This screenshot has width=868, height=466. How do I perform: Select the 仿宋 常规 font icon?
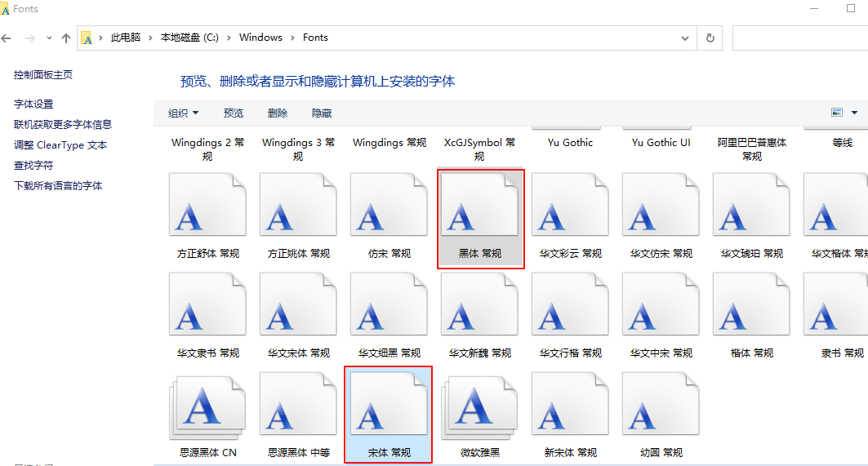point(389,205)
